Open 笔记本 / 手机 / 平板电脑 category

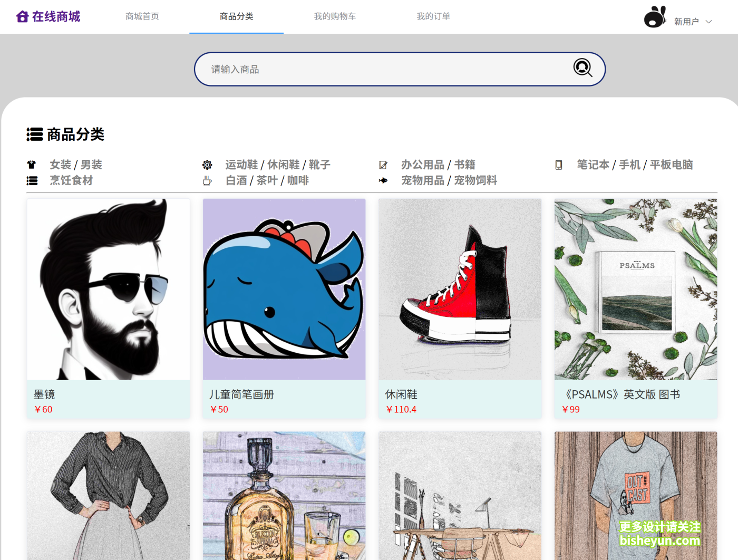click(x=635, y=165)
